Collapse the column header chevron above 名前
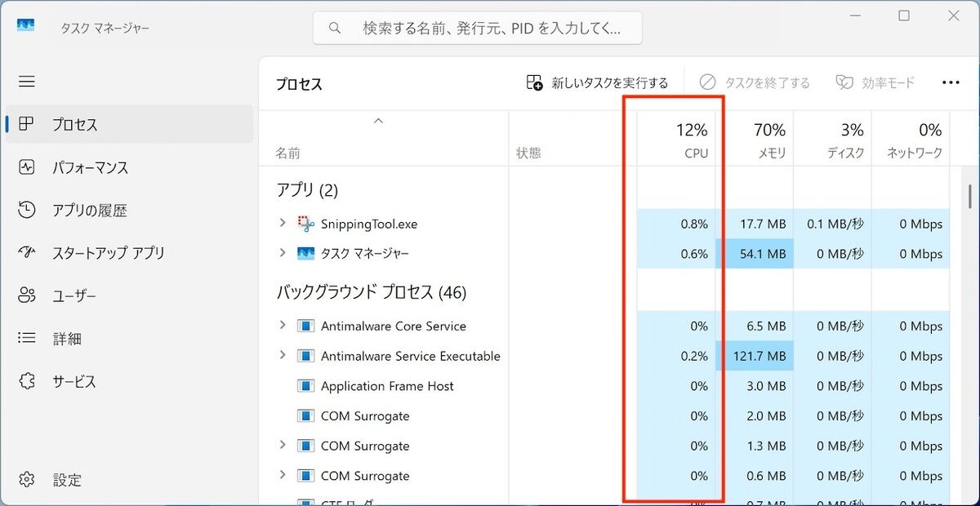980x506 pixels. (378, 121)
